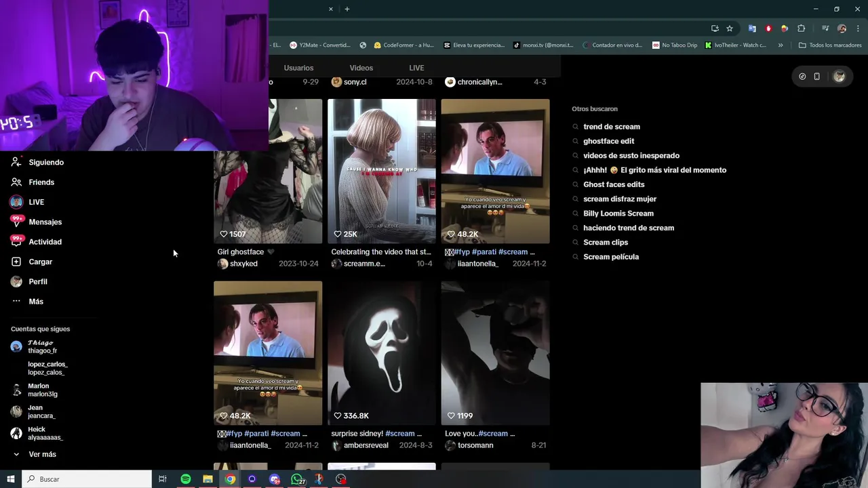This screenshot has width=868, height=488.
Task: Open Chrome media controls icon
Action: [x=825, y=28]
